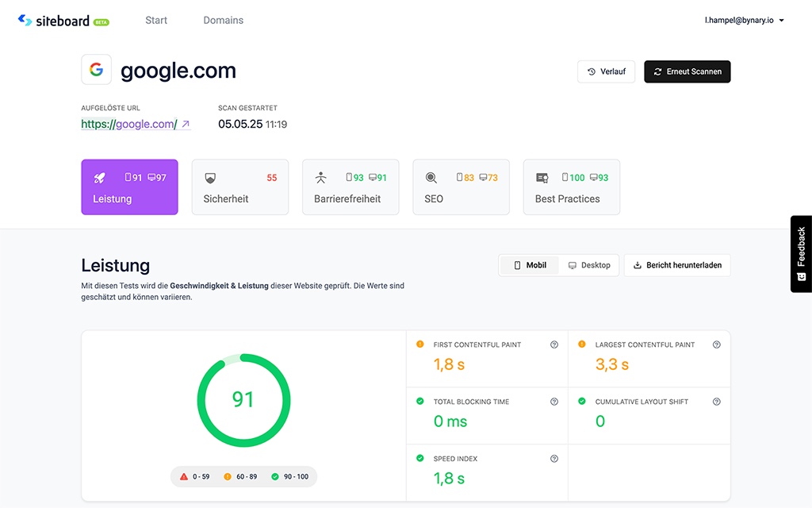Viewport: 812px width, 508px height.
Task: Click the Leistung section heading
Action: coord(116,265)
